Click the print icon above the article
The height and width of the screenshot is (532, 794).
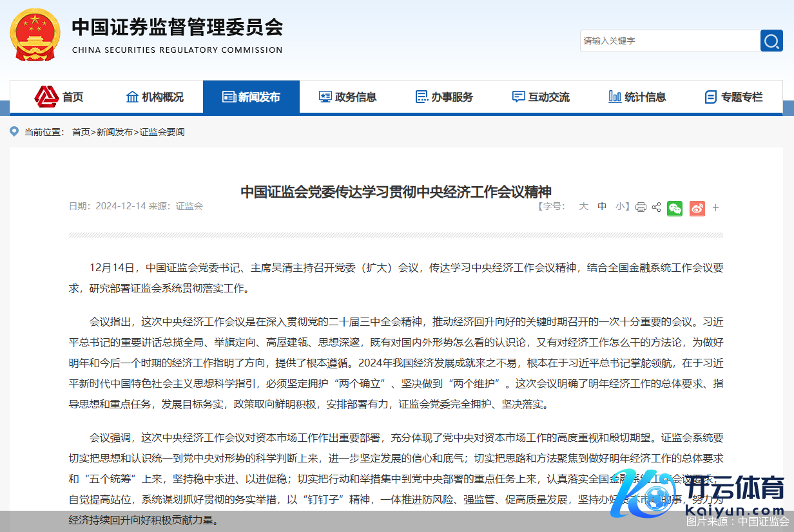(641, 207)
